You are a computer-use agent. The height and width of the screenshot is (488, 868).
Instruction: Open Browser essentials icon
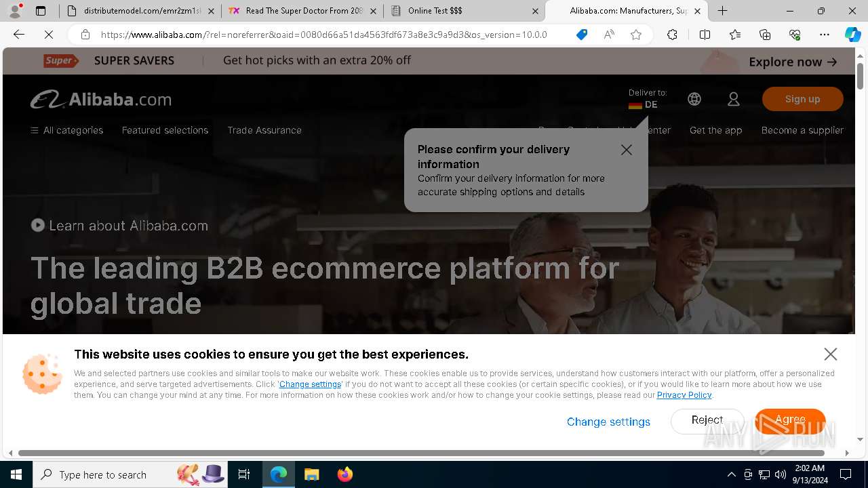tap(795, 35)
